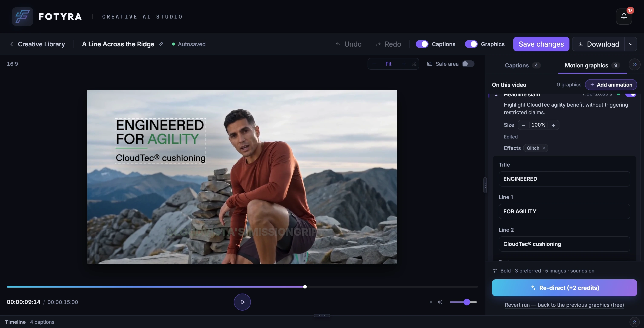
Task: Click the panel resize handle dots
Action: click(x=485, y=185)
